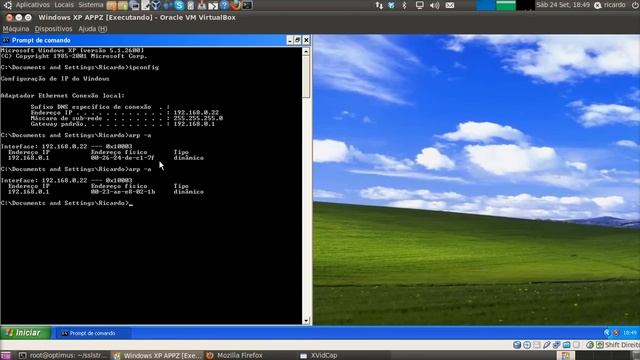Click the up arrow of command prompt scrollbar
The width and height of the screenshot is (640, 360).
(306, 51)
